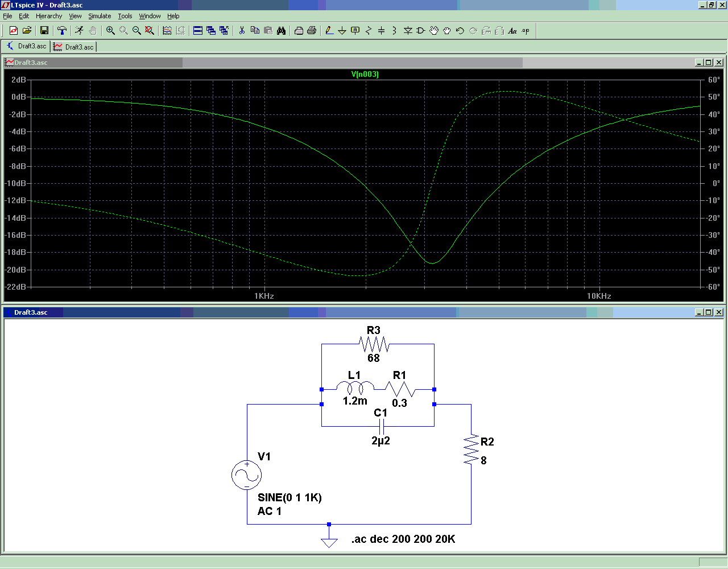Switch to the Draft3.asc waveform plot tab
Viewport: 728px width, 569px height.
click(74, 47)
